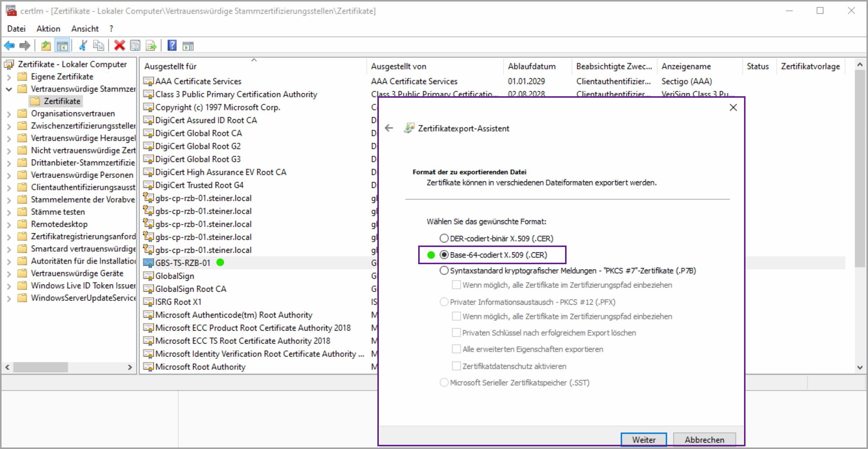Toggle show/hide console tree icon
Screen dimensions: 868x449
pyautogui.click(x=62, y=46)
